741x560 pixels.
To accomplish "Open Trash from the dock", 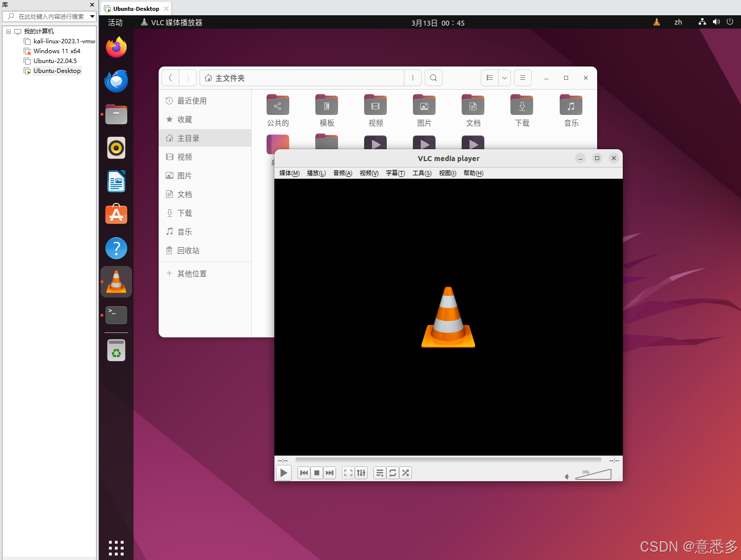I will 116,350.
